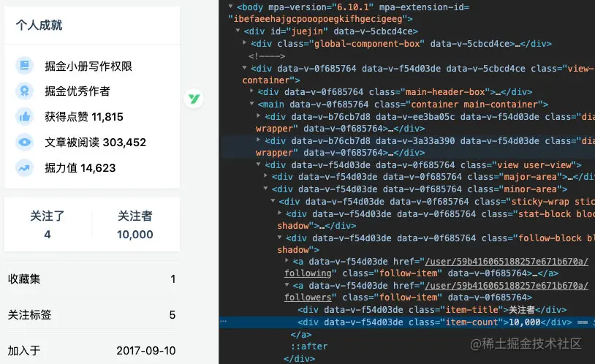Expand the main-header-box div
The width and height of the screenshot is (595, 364).
(251, 91)
